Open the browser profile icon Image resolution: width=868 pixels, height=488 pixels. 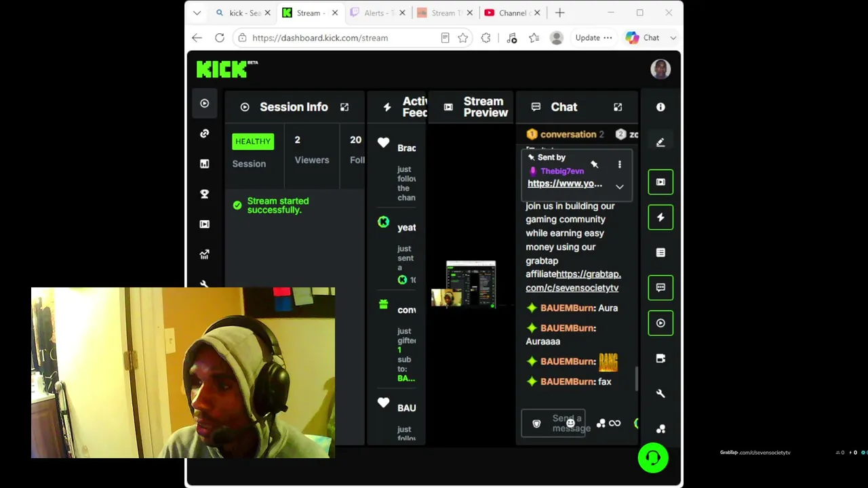(x=557, y=38)
